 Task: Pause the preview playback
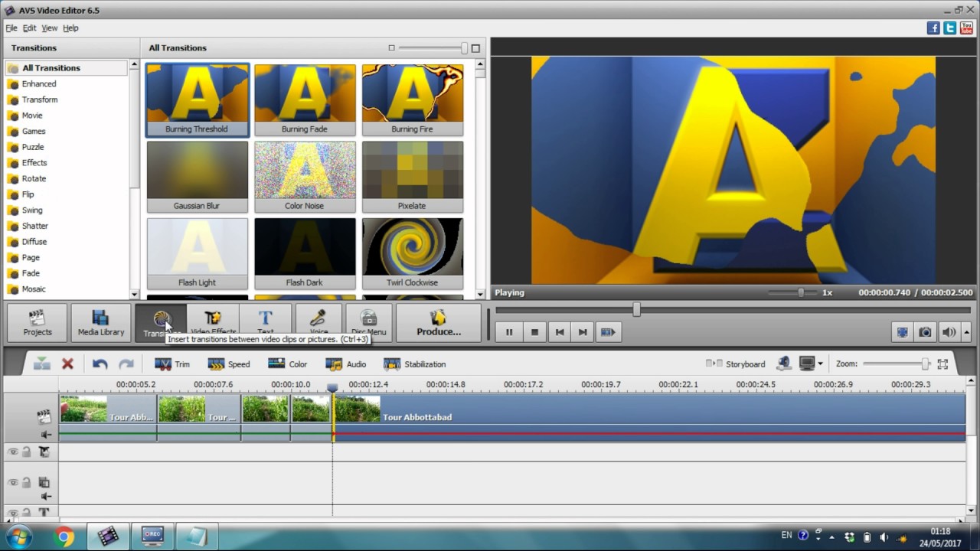click(x=509, y=332)
